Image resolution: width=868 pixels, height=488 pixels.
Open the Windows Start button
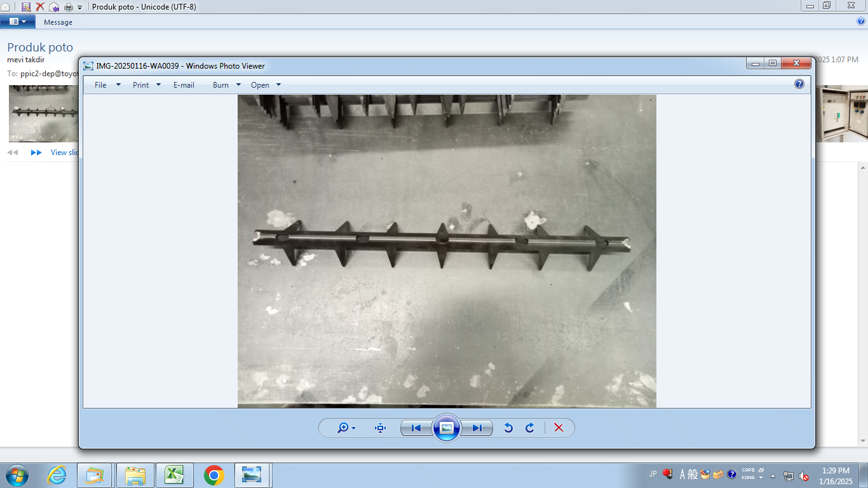click(x=16, y=475)
